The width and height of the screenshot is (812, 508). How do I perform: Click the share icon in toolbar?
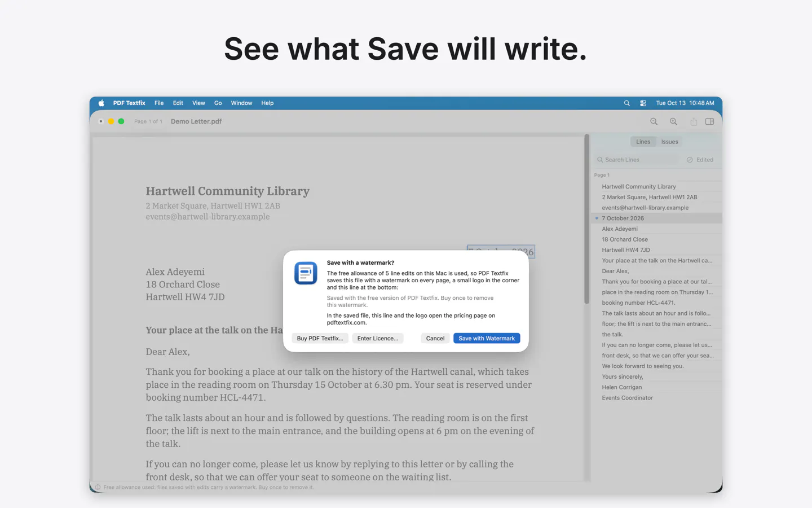point(694,121)
